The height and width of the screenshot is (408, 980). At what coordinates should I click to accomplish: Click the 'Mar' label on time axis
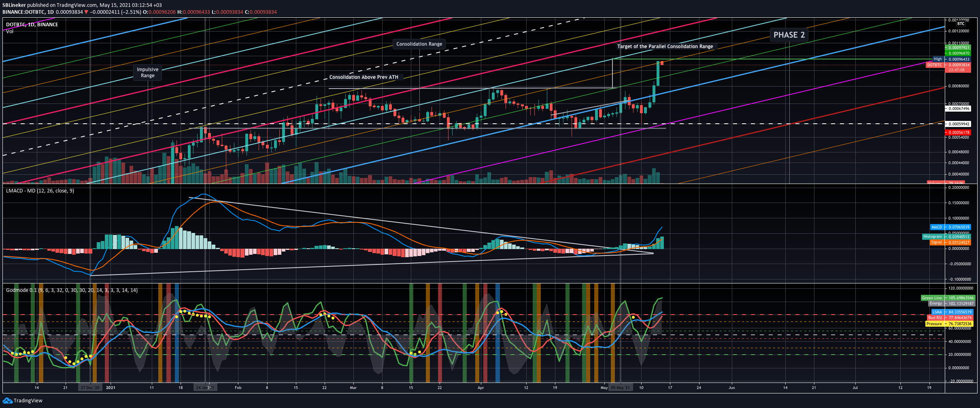tap(353, 387)
